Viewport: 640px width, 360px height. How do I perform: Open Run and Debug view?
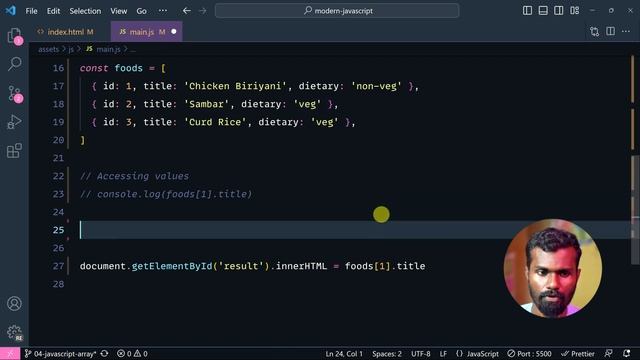(x=14, y=122)
